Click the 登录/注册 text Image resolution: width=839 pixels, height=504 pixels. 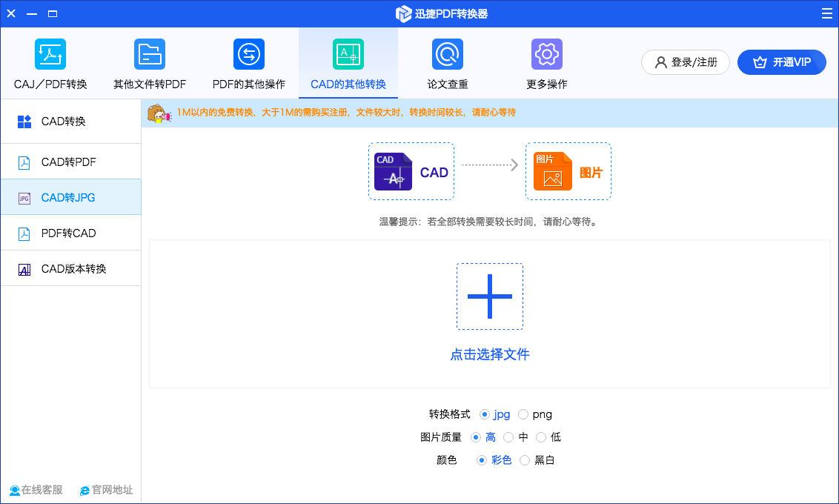694,62
